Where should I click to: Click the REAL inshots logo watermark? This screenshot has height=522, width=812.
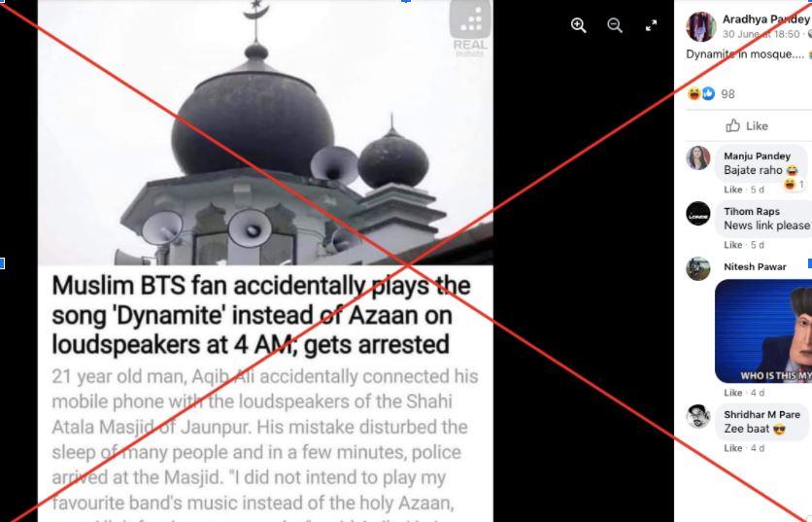click(x=470, y=29)
